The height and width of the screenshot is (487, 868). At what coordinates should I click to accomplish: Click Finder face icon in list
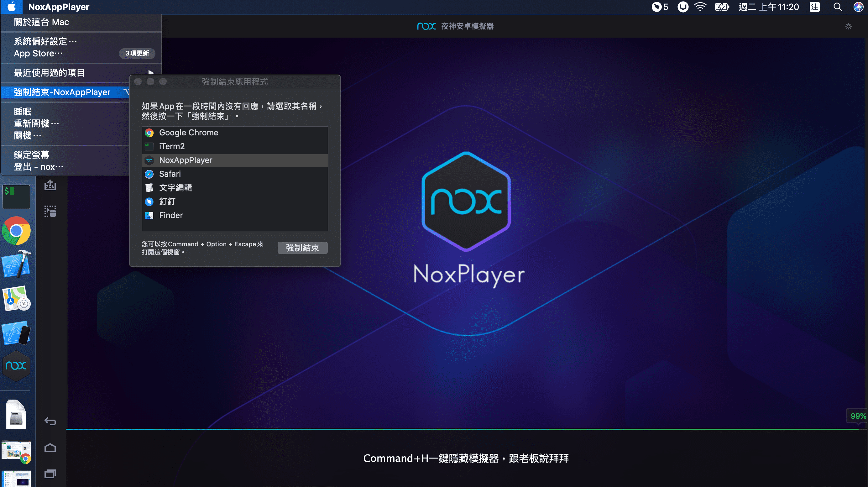click(x=149, y=215)
